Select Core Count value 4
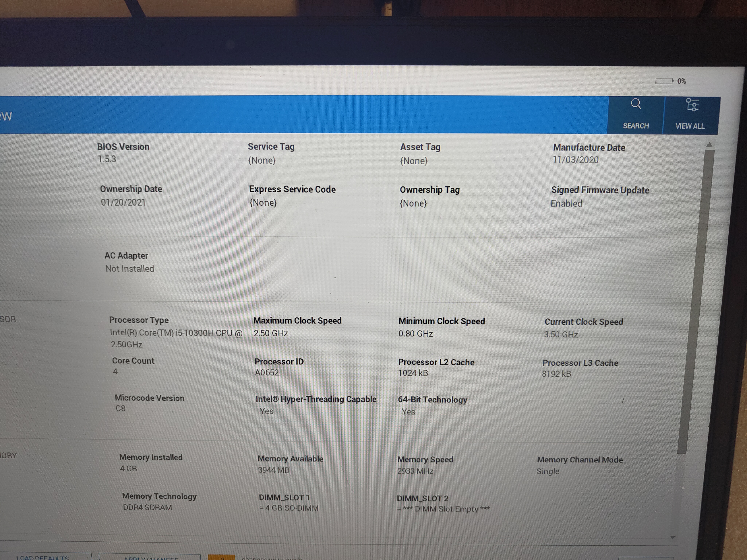The height and width of the screenshot is (560, 747). (115, 371)
